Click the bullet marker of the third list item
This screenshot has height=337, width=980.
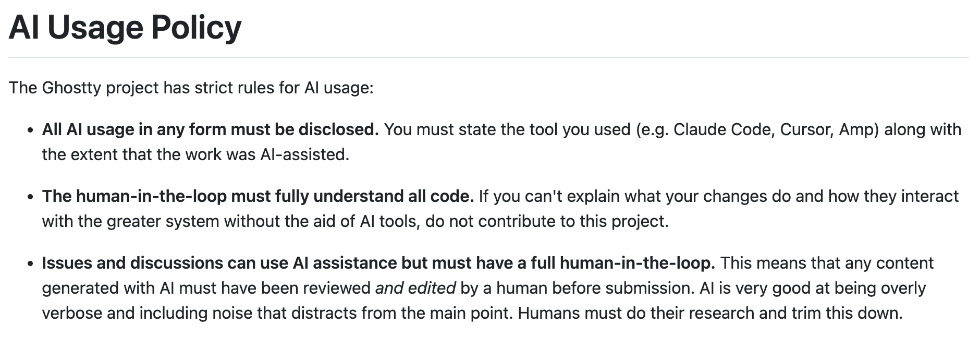[x=31, y=263]
